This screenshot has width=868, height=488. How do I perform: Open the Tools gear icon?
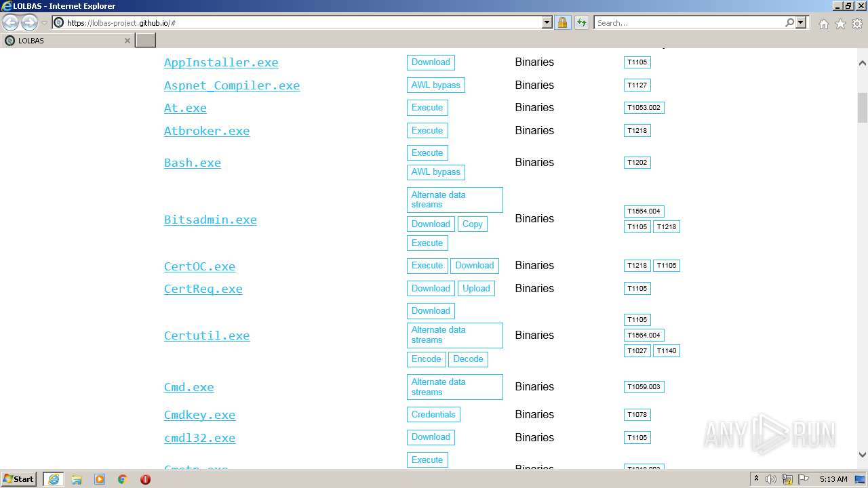[x=857, y=24]
